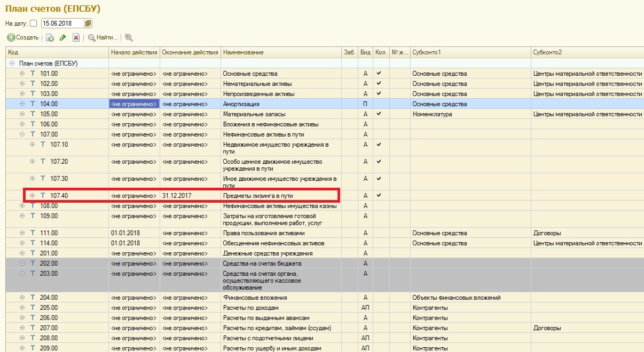Enable the 'На дату' checkbox
The height and width of the screenshot is (352, 644).
pyautogui.click(x=34, y=23)
